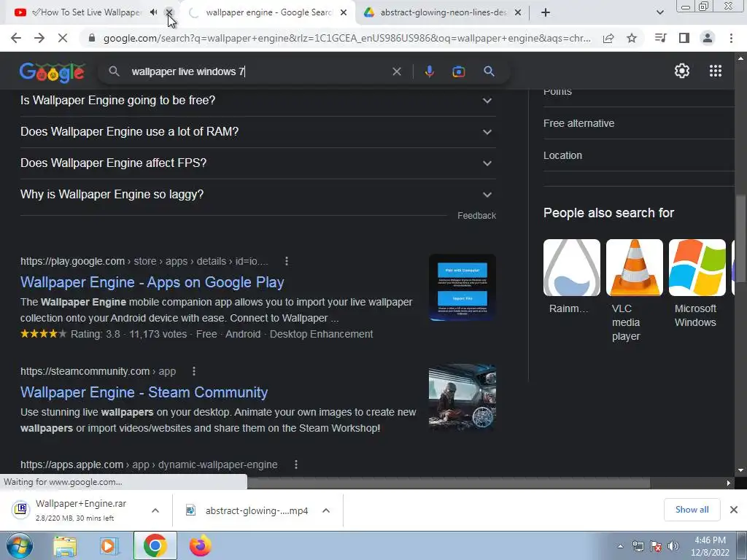
Task: Open abstract-glowing mp4 download options arrow
Action: [326, 510]
